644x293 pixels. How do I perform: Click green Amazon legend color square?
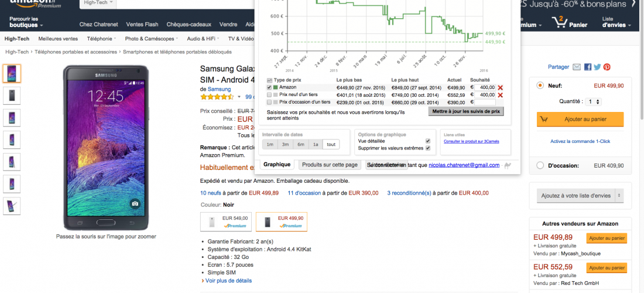tap(275, 87)
